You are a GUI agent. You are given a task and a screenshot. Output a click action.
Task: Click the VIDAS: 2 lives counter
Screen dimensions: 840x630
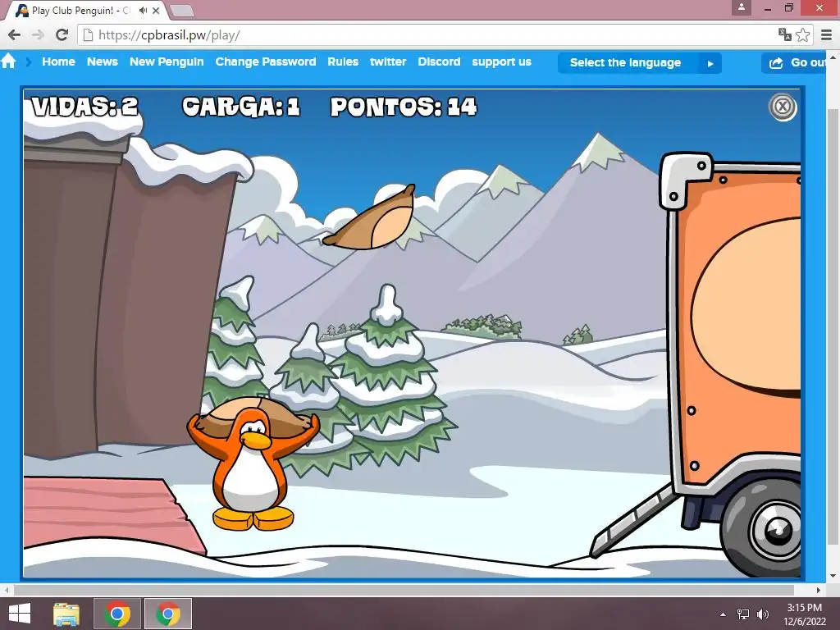pos(84,106)
